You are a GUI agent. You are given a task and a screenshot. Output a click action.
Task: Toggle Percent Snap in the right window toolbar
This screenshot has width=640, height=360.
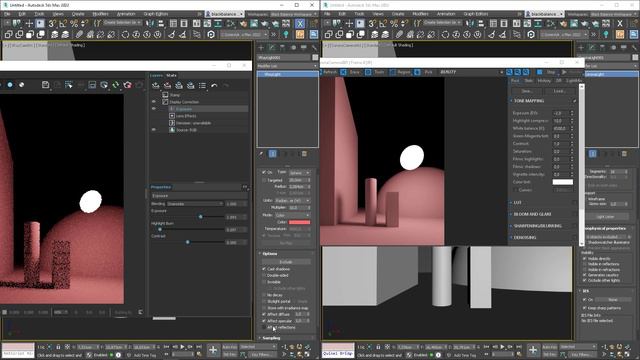click(393, 24)
